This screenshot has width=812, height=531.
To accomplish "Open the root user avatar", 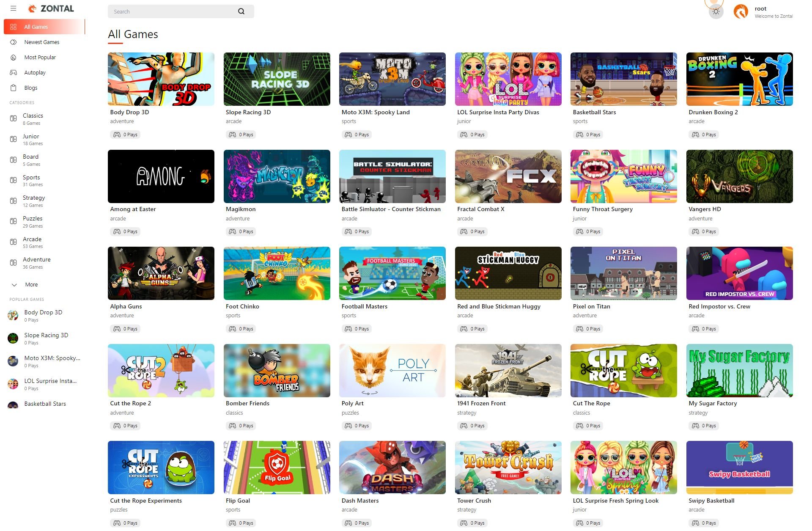I will click(x=741, y=11).
